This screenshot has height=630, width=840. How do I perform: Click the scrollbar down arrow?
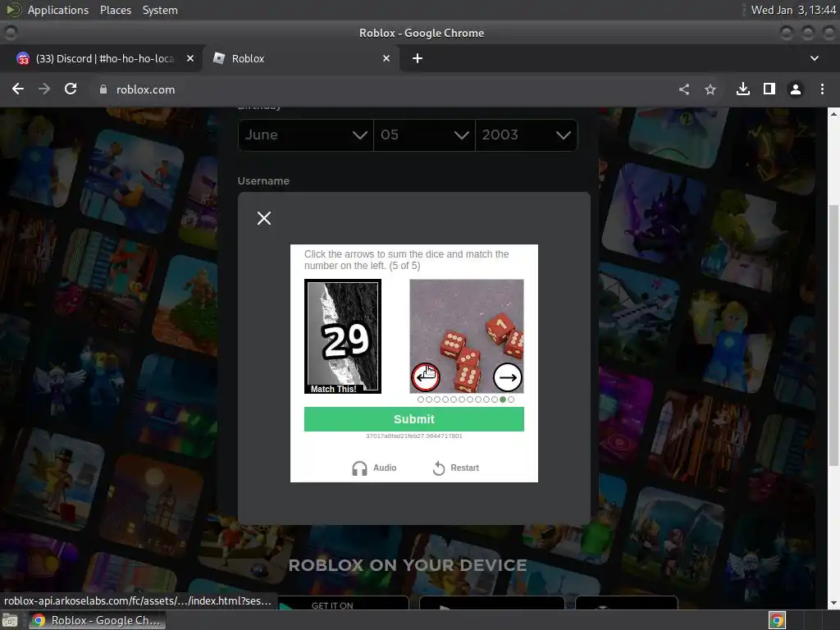point(833,603)
